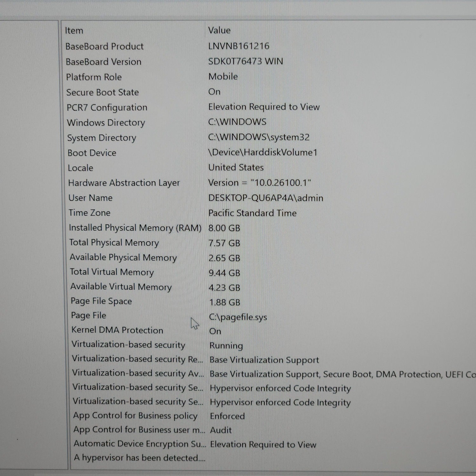
Task: Click the Page File Space entry
Action: (x=101, y=301)
